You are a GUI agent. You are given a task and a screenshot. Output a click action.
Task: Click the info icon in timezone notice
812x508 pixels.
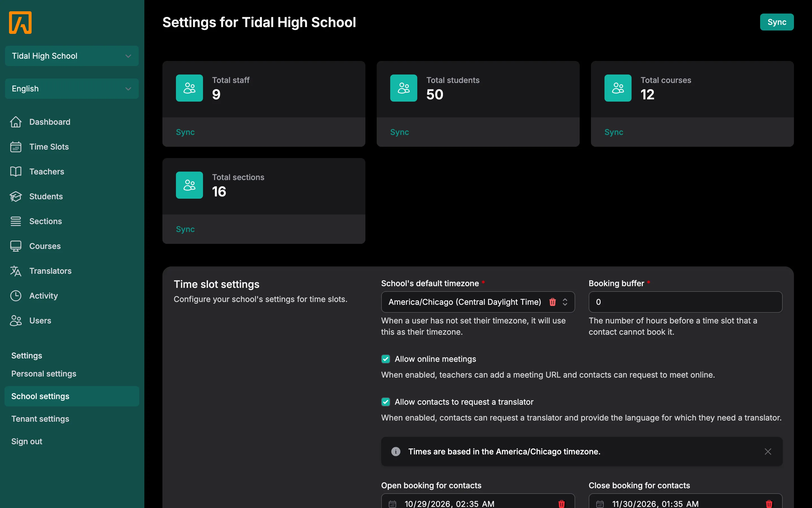point(396,452)
